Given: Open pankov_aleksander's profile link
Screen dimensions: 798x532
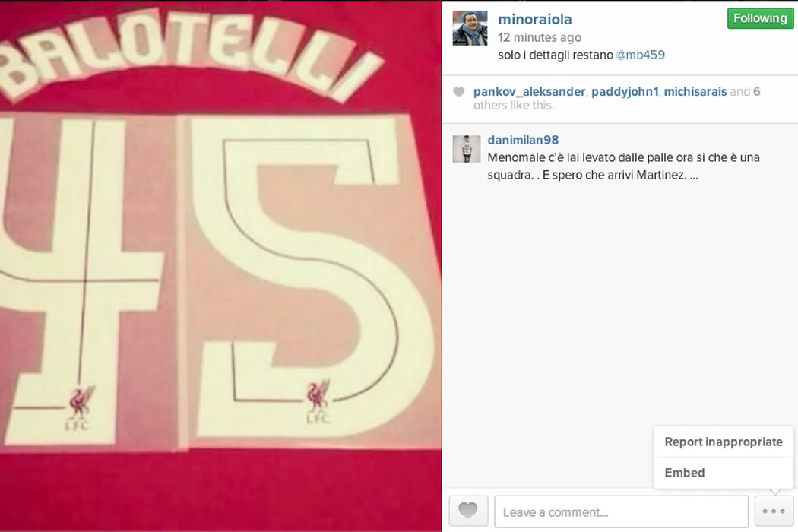Looking at the screenshot, I should pos(529,92).
